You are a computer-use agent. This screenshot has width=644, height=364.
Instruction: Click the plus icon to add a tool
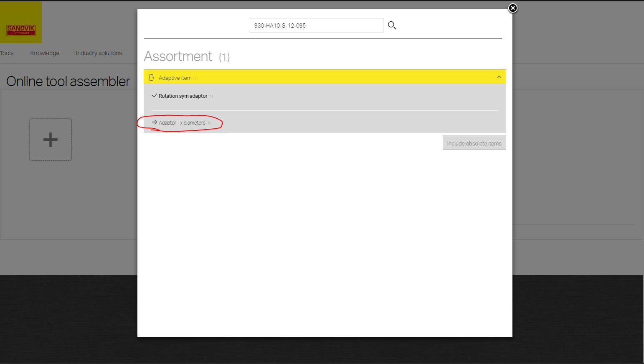51,140
